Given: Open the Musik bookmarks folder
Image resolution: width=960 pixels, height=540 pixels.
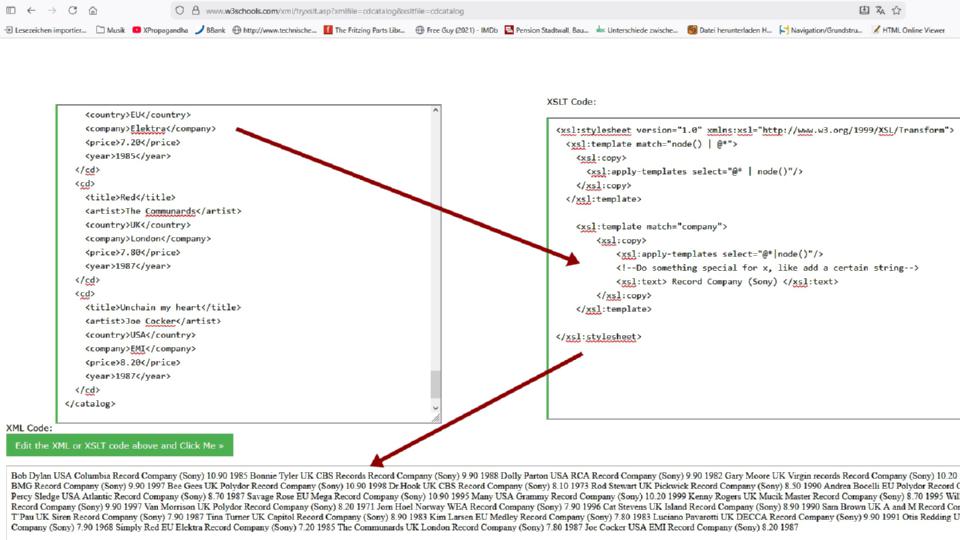Looking at the screenshot, I should [110, 30].
